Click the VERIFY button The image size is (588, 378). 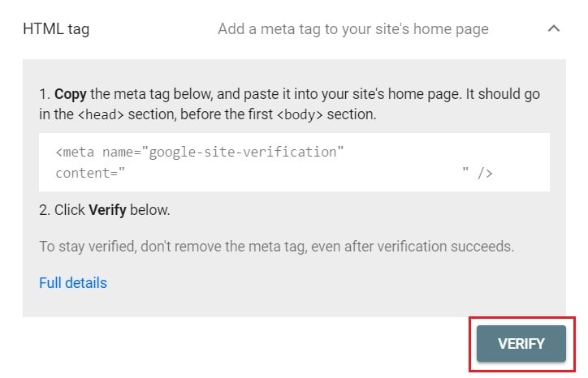point(521,343)
